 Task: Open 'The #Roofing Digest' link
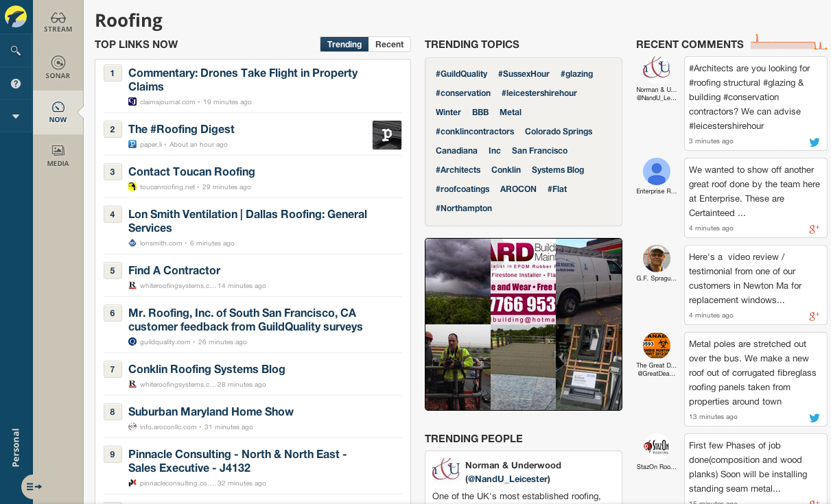coord(181,129)
